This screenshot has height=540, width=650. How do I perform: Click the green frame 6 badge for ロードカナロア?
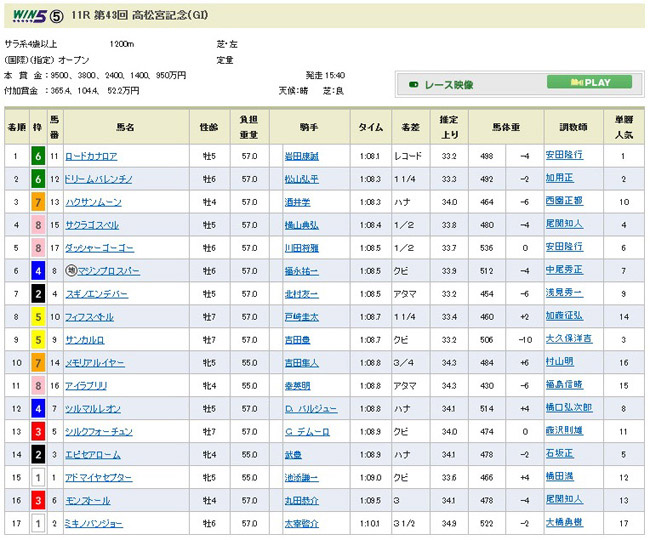(36, 156)
